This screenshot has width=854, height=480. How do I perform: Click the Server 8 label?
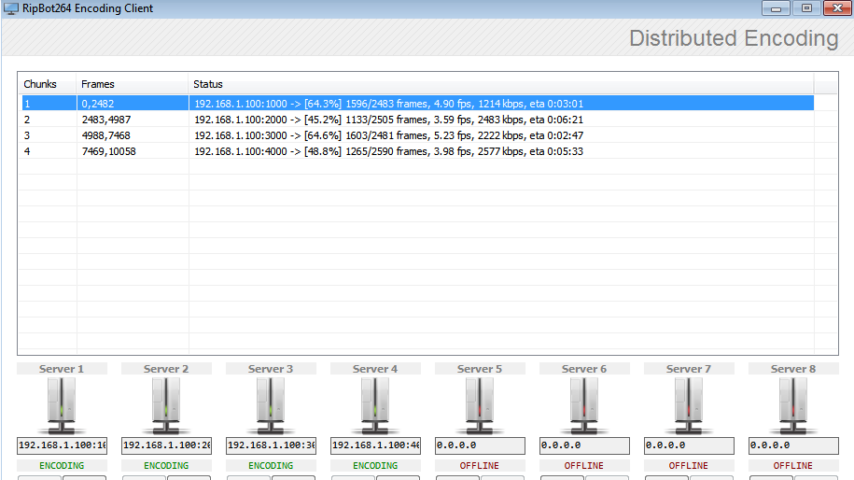pos(794,369)
